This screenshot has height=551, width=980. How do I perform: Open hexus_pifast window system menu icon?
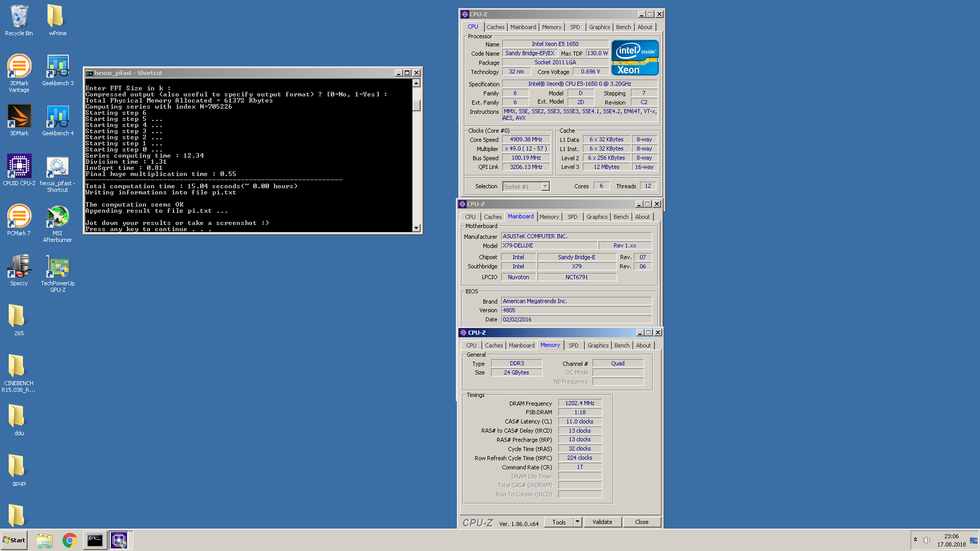pyautogui.click(x=90, y=73)
